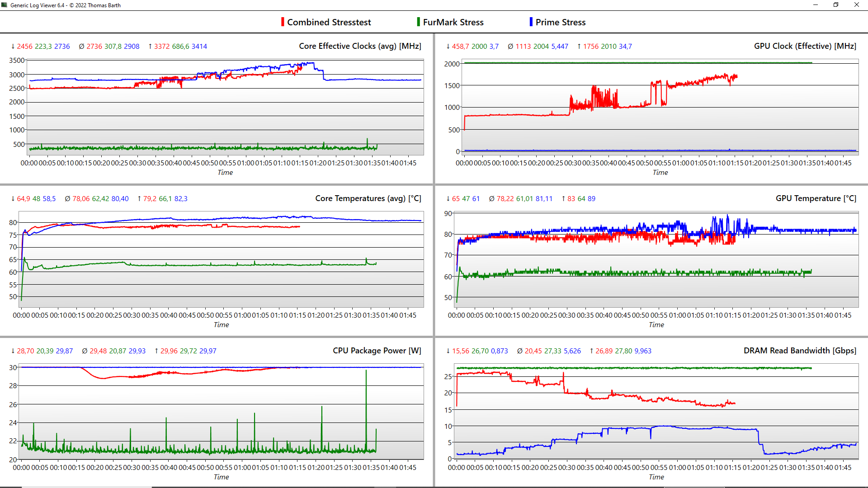Click the Core Effective Clocks chart title
The width and height of the screenshot is (868, 488).
(x=360, y=46)
